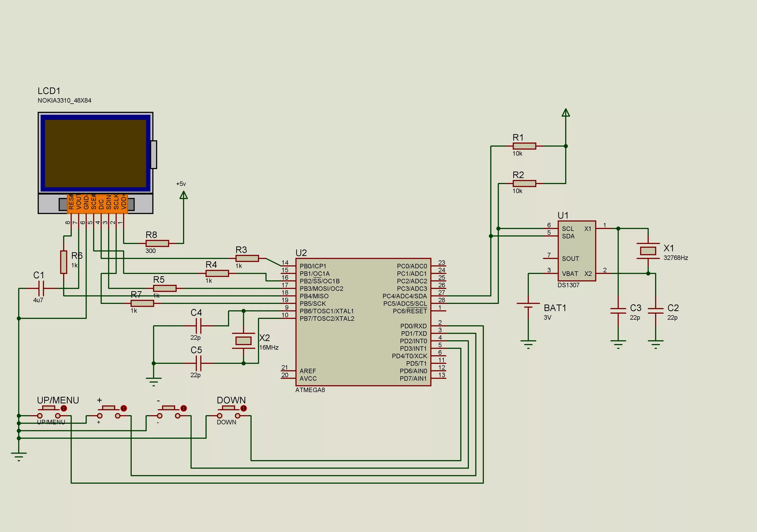
Task: Click ground symbol below BAT1
Action: coord(528,344)
